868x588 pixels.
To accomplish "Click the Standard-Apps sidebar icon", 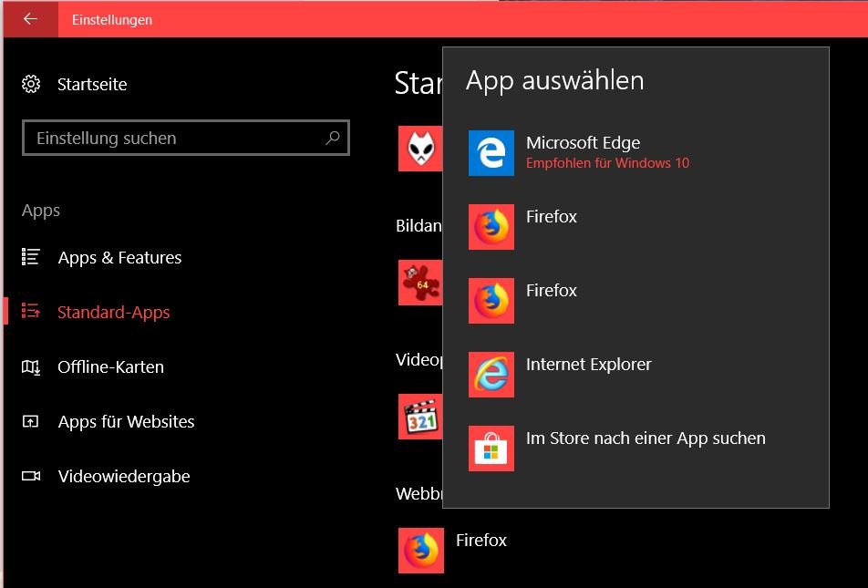I will click(x=30, y=312).
